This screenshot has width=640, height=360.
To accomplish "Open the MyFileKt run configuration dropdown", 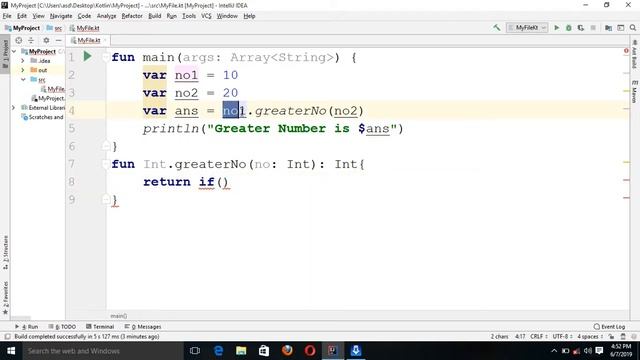I will click(527, 28).
